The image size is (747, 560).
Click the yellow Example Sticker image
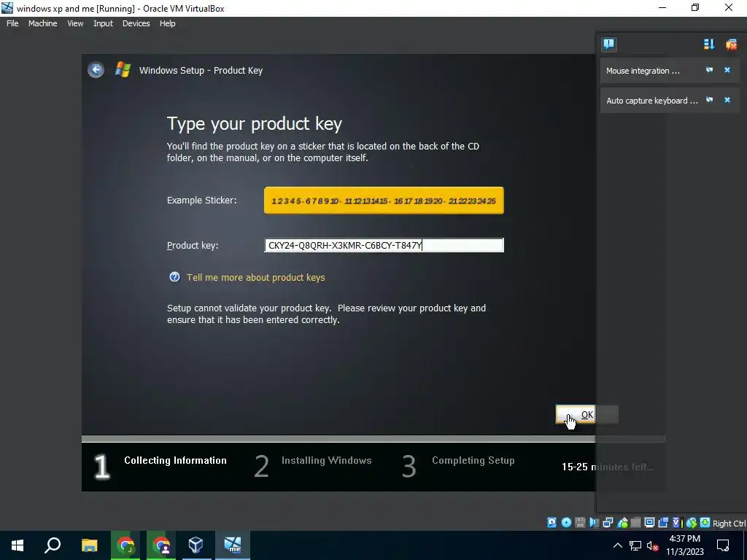pyautogui.click(x=384, y=201)
